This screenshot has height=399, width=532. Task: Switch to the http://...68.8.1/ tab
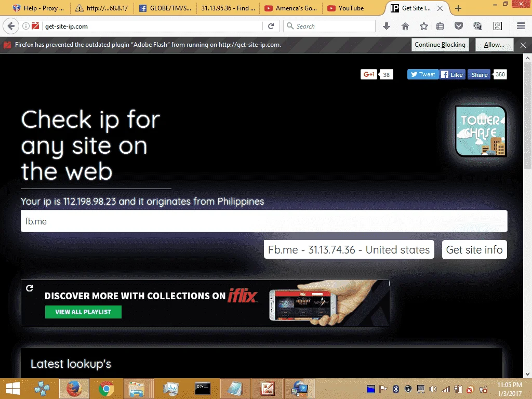(x=102, y=8)
